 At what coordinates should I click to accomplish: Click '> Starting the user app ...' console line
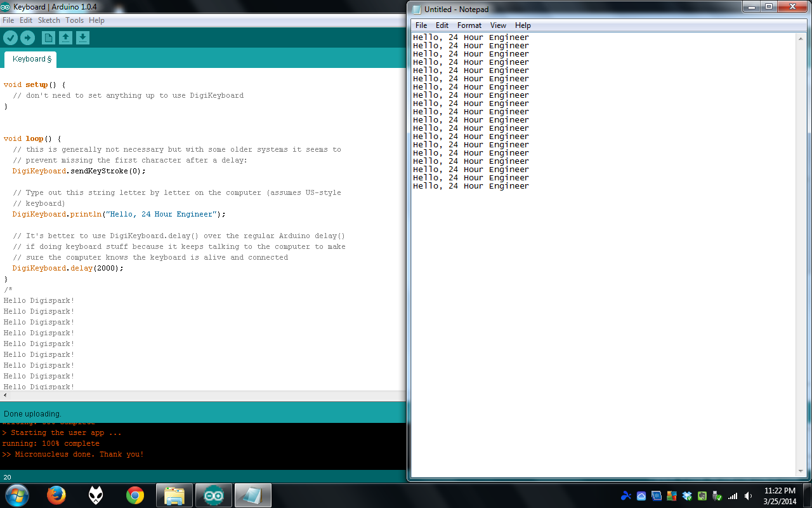tap(62, 432)
